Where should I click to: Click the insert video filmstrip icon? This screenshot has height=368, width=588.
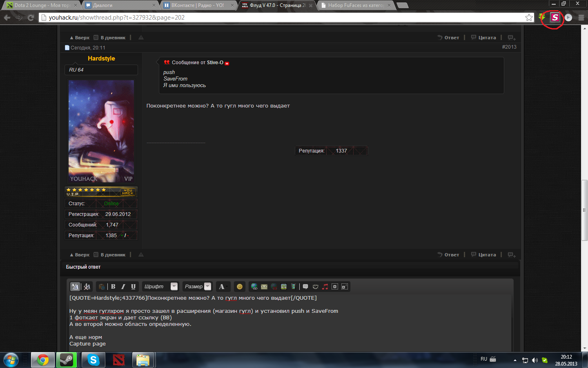coord(293,287)
